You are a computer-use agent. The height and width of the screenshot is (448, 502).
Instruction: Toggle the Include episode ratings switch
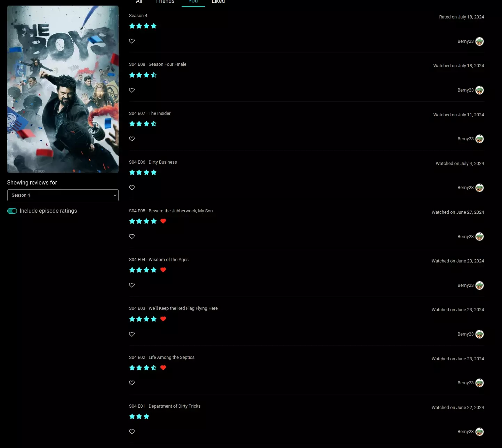[12, 211]
